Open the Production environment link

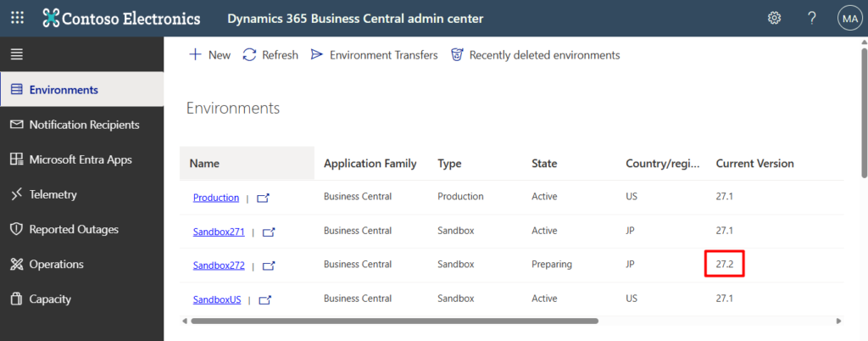(x=215, y=198)
